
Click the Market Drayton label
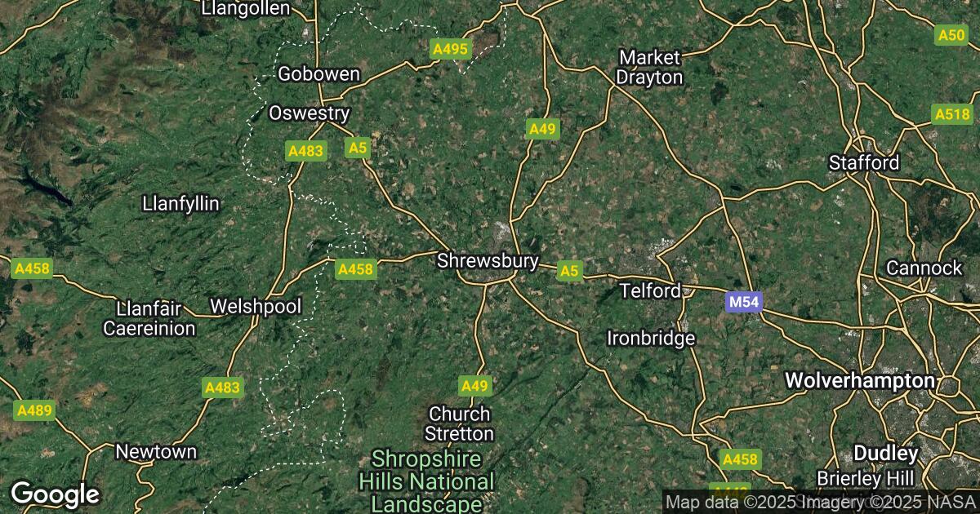[x=650, y=68]
